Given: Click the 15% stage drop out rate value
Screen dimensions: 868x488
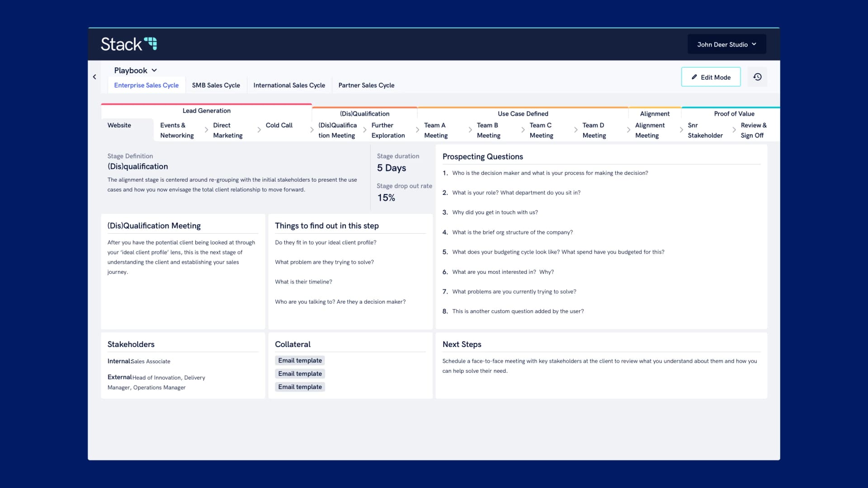Looking at the screenshot, I should pos(386,197).
